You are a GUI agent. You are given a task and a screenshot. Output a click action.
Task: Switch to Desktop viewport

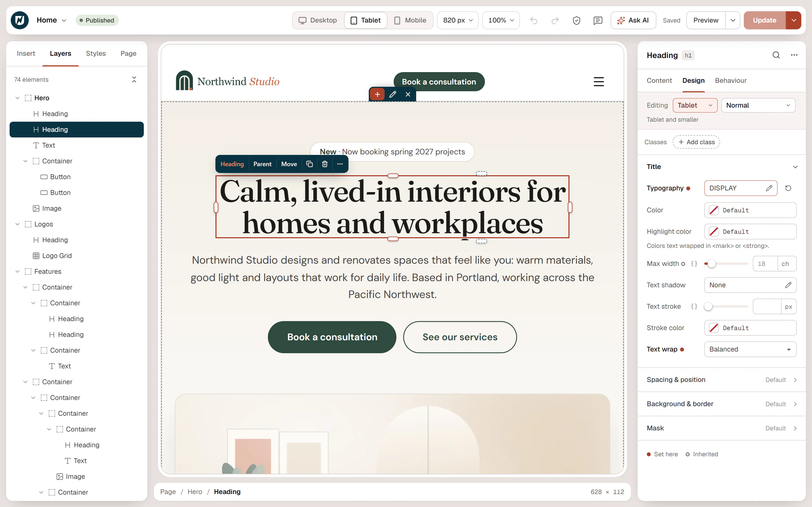pos(318,21)
